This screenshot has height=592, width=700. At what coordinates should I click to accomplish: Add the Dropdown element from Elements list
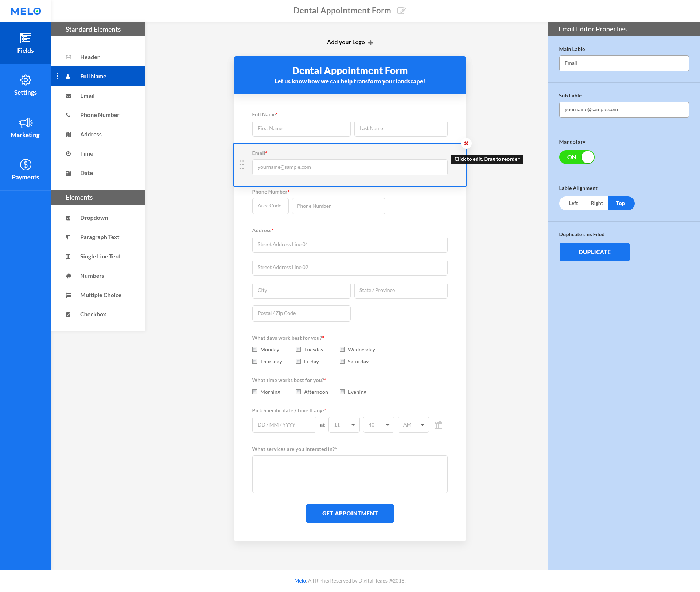94,218
